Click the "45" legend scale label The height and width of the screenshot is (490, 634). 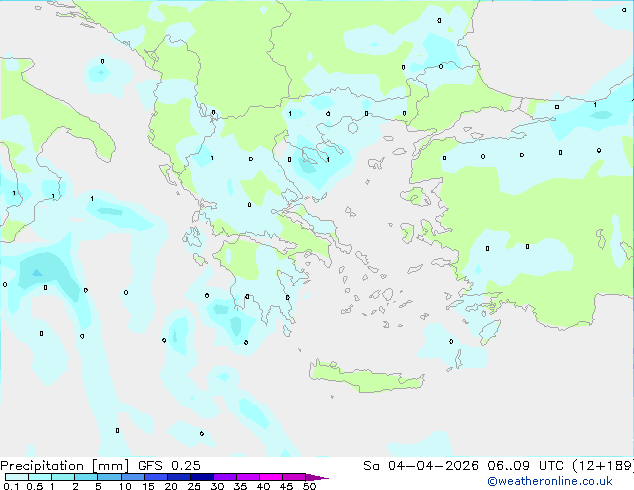(286, 486)
